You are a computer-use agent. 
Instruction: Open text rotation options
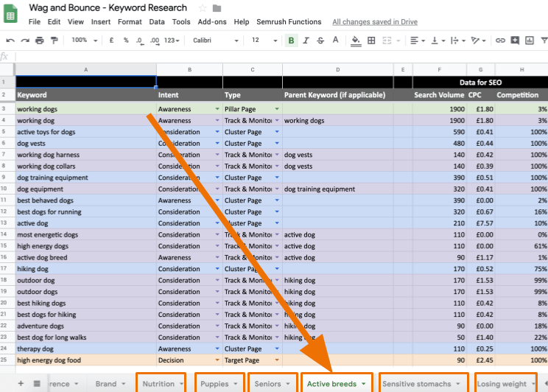[478, 41]
